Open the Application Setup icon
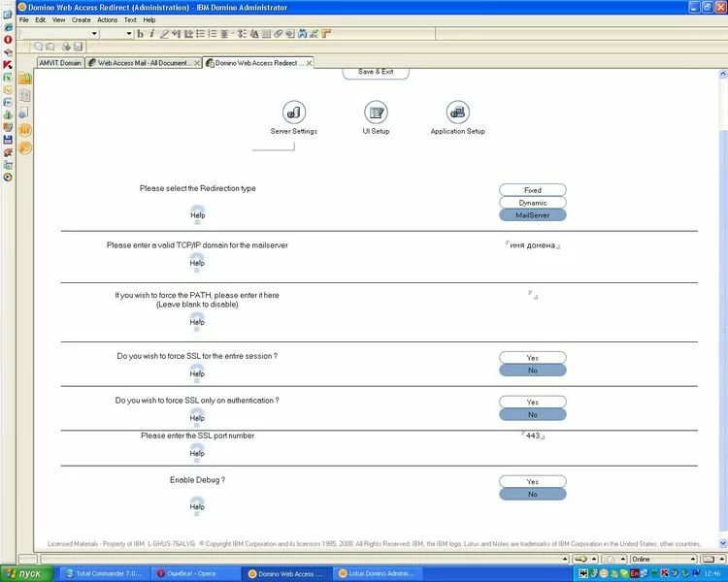 (x=457, y=112)
